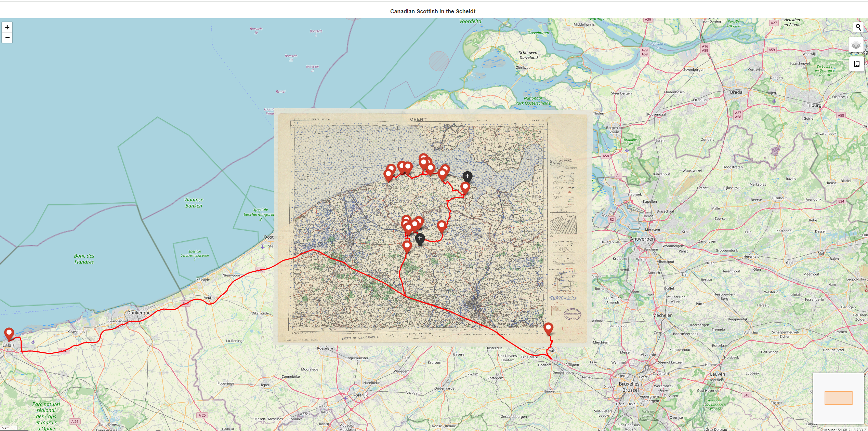Click the Koksijde town label
The image size is (868, 431).
click(x=203, y=280)
